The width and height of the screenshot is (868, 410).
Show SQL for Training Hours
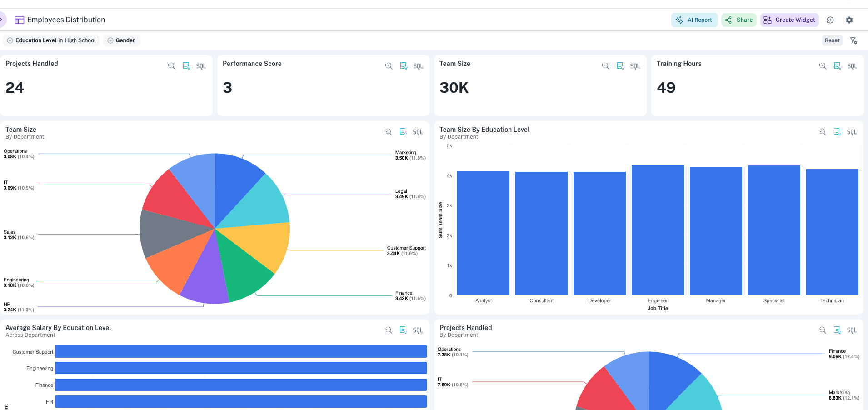[852, 66]
